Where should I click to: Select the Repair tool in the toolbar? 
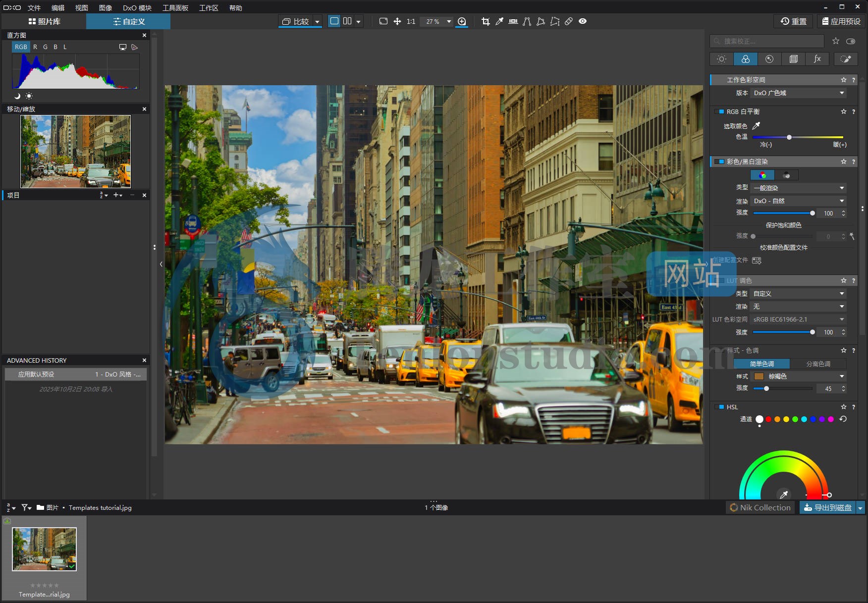(x=568, y=21)
